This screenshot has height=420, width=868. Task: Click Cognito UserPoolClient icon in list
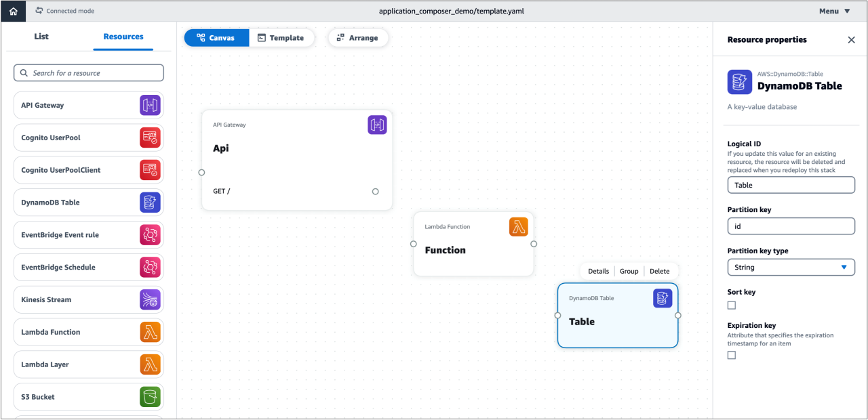(x=150, y=170)
